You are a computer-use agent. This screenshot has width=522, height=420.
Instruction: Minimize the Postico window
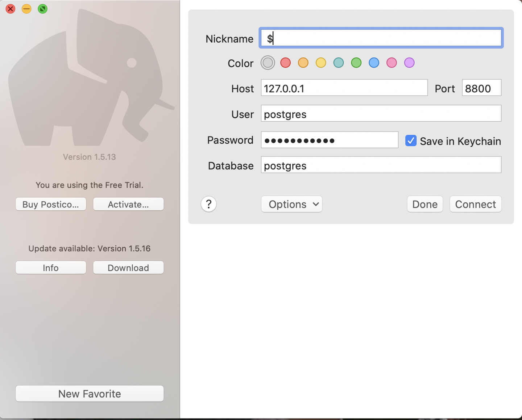tap(26, 9)
